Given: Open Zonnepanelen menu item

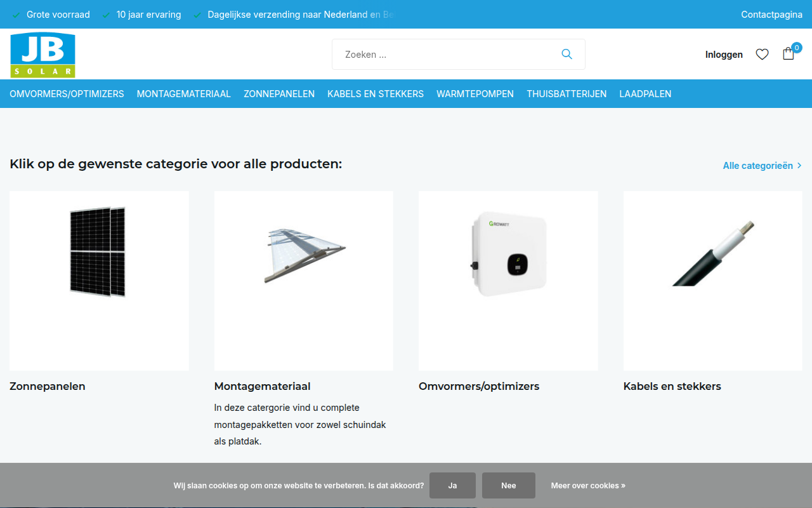Looking at the screenshot, I should coord(279,94).
